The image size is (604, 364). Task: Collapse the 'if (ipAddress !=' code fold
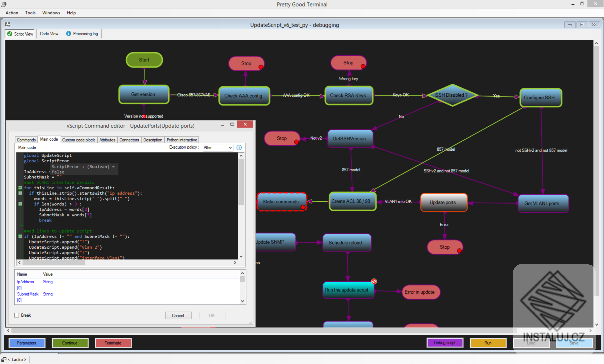pyautogui.click(x=20, y=236)
